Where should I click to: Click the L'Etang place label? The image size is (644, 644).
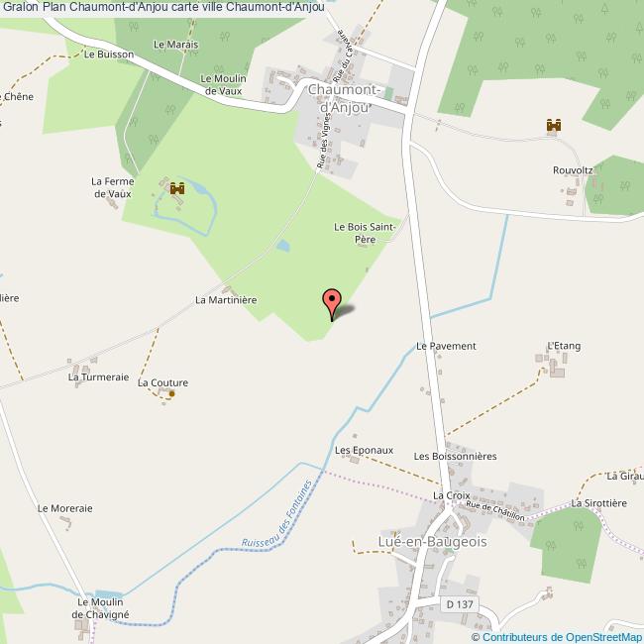click(564, 346)
